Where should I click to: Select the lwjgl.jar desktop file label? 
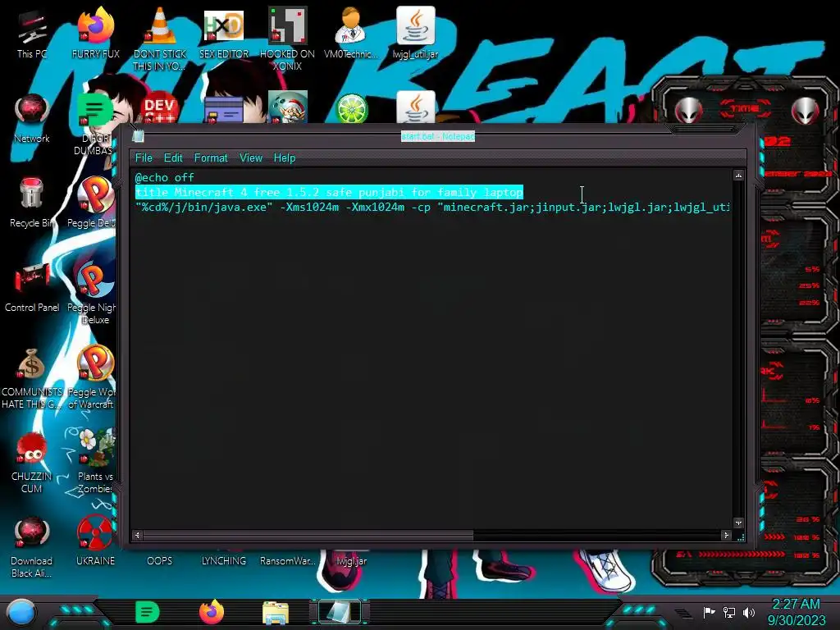[x=352, y=561]
